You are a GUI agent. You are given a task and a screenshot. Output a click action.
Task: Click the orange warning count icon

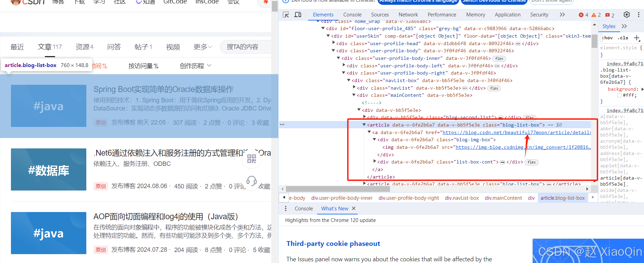(594, 15)
